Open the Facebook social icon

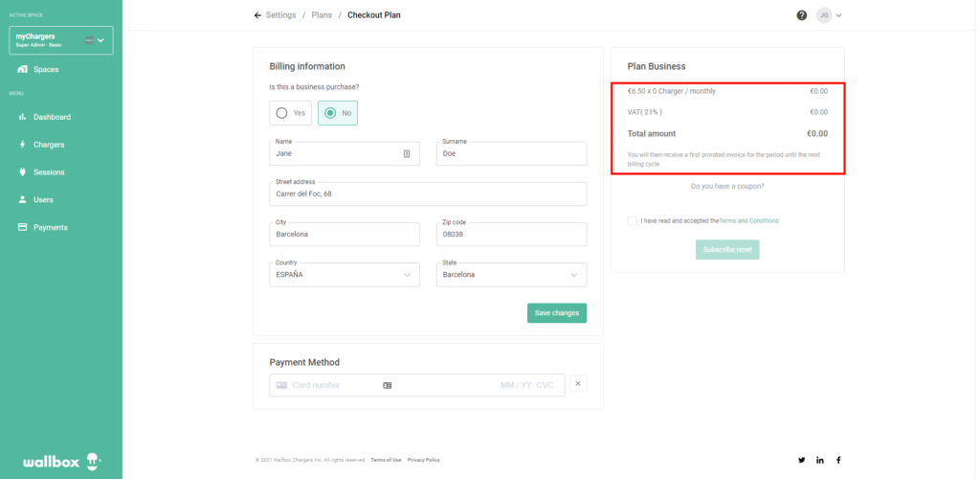coord(838,460)
